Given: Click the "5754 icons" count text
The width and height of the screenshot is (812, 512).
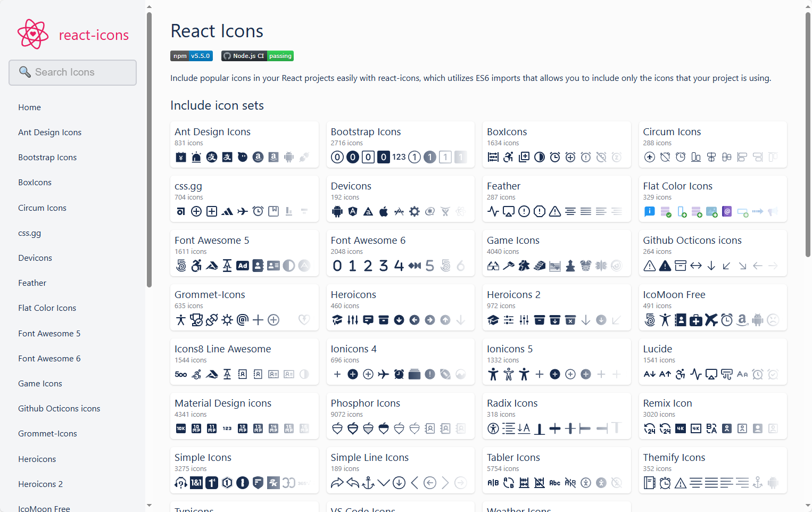Looking at the screenshot, I should pos(503,468).
